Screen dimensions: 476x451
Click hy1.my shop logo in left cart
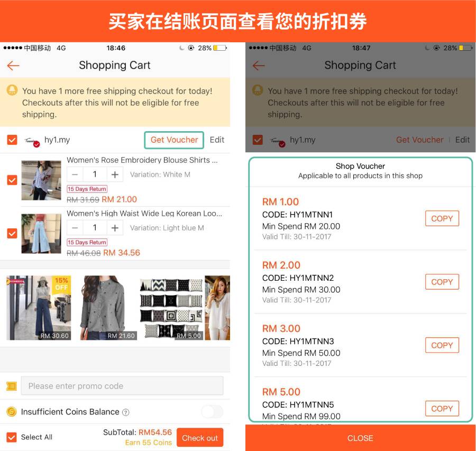coord(32,141)
